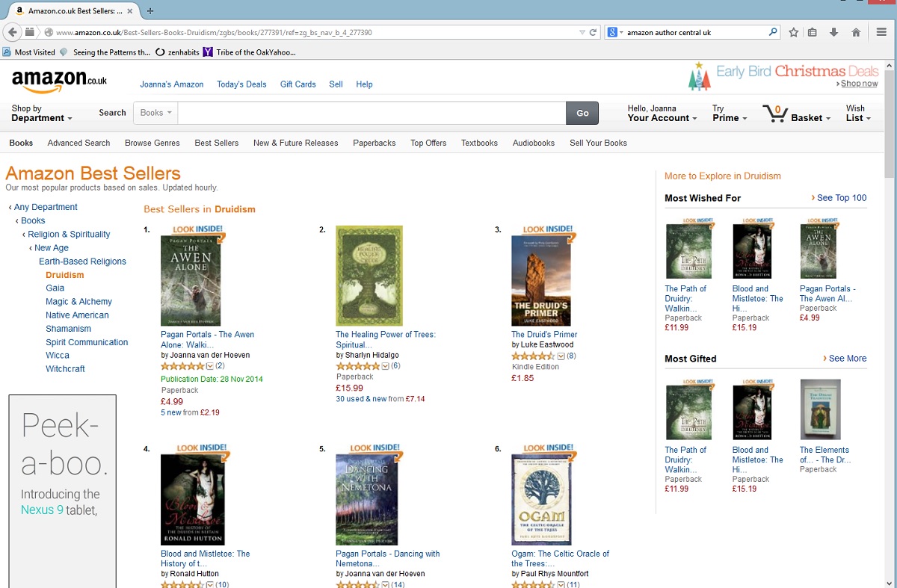Viewport: 897px width, 588px height.
Task: Expand the Books search category dropdown
Action: pos(155,113)
